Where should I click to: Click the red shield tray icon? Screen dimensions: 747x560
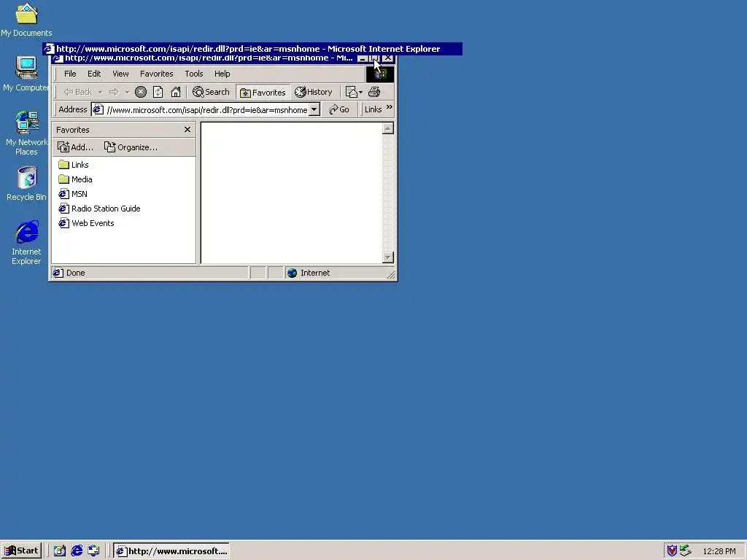[672, 551]
